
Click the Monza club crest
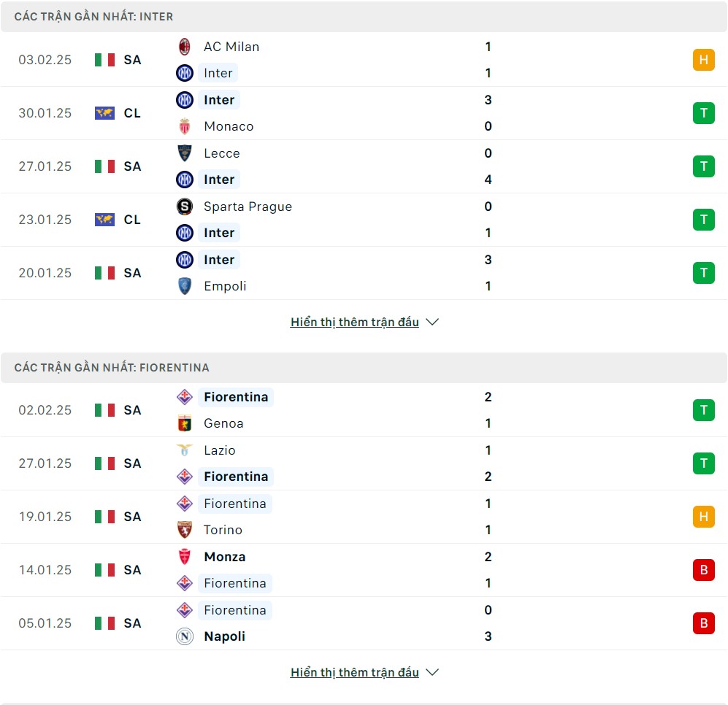[184, 556]
